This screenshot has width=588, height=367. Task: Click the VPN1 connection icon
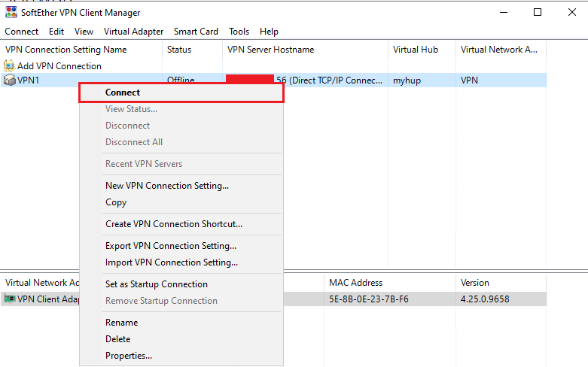click(x=9, y=80)
